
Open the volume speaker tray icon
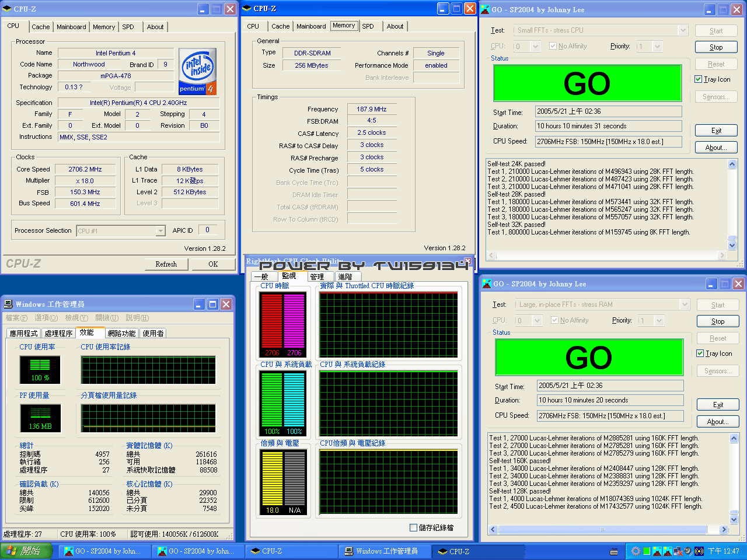click(688, 551)
